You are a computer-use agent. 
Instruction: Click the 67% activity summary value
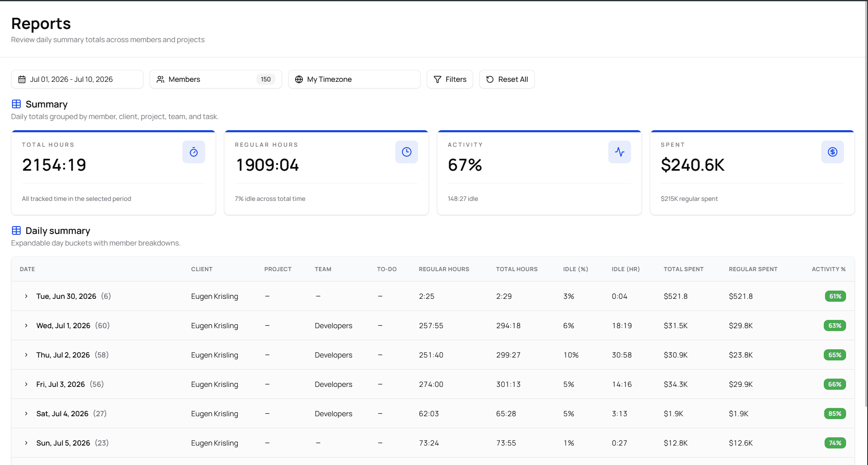pyautogui.click(x=465, y=165)
